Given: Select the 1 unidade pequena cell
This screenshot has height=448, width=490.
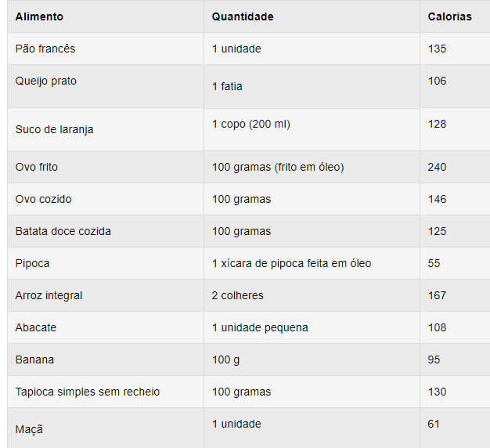Looking at the screenshot, I should (x=260, y=327).
